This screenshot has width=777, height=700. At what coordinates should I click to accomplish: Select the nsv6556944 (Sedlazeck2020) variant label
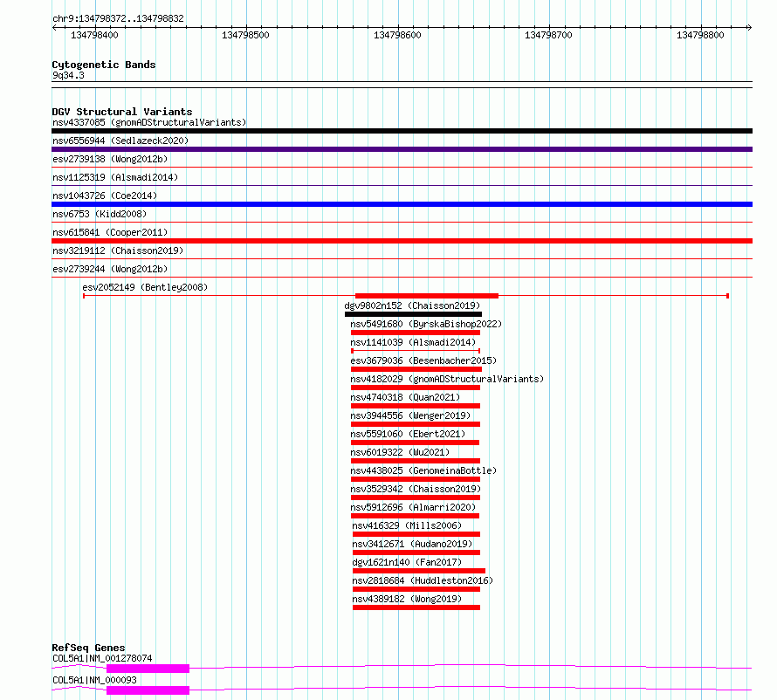[x=120, y=141]
